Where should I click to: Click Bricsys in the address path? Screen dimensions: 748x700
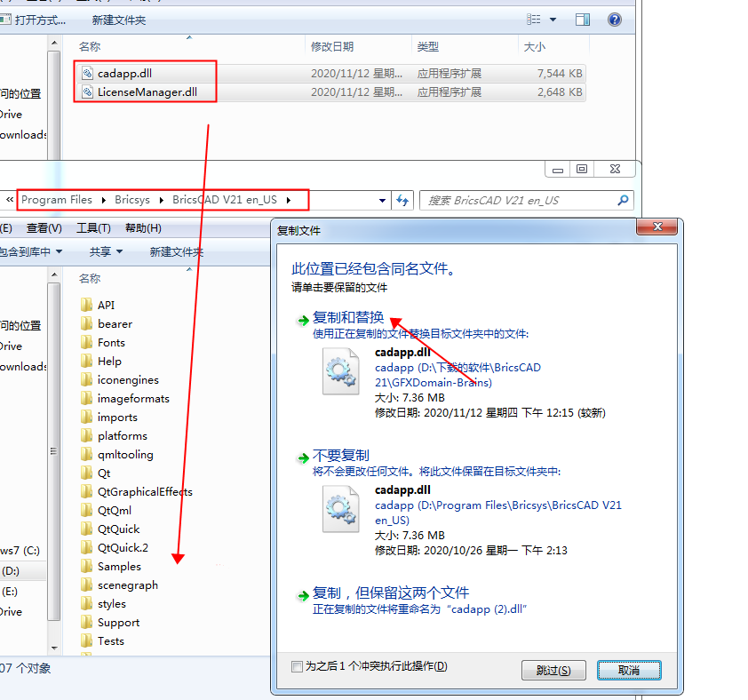pos(132,200)
